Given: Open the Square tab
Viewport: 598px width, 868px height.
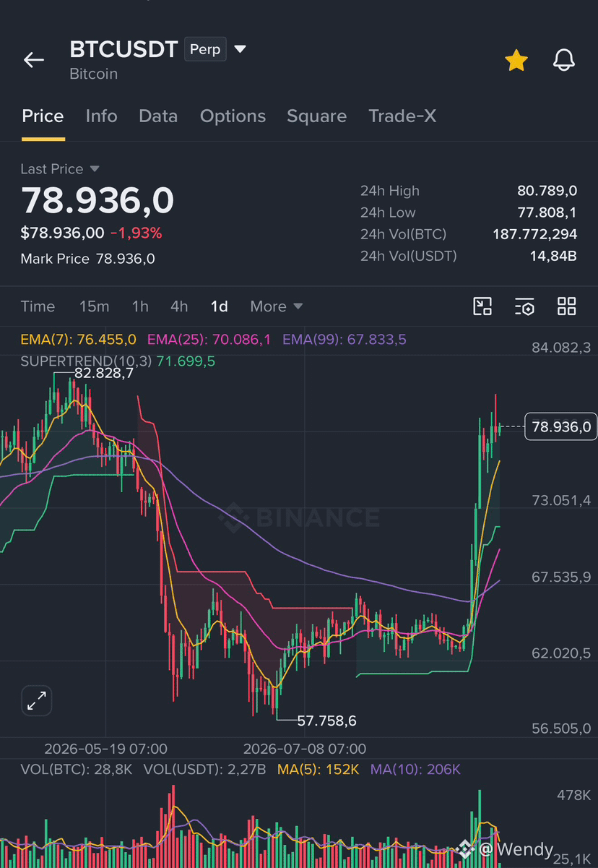Looking at the screenshot, I should point(316,116).
